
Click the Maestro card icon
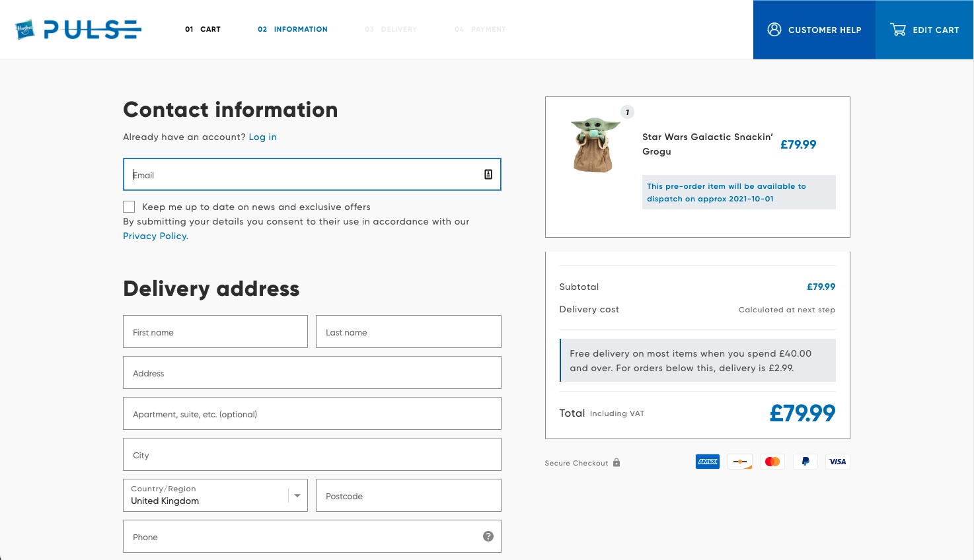pyautogui.click(x=740, y=462)
